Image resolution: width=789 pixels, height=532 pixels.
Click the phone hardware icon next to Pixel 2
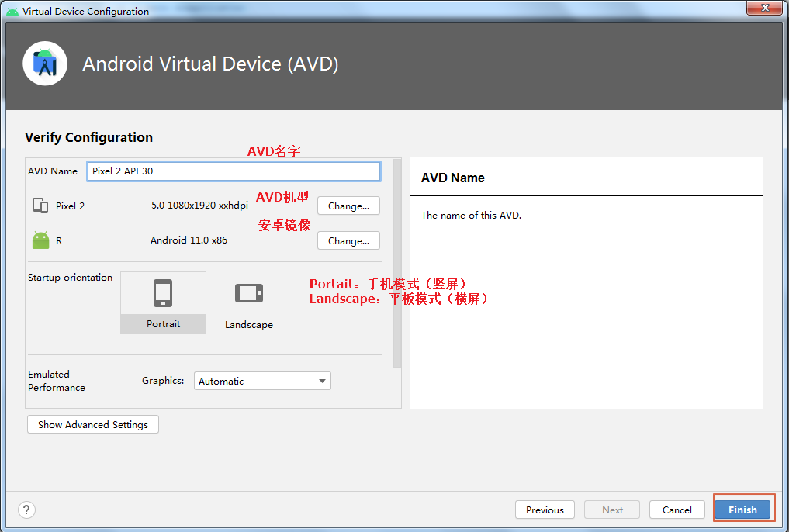pyautogui.click(x=39, y=205)
